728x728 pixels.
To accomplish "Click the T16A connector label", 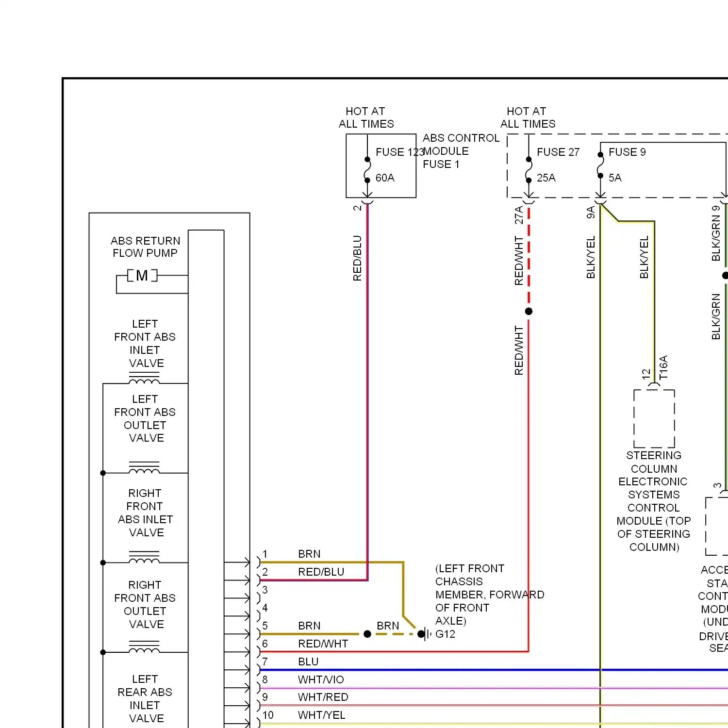I will coord(663,367).
